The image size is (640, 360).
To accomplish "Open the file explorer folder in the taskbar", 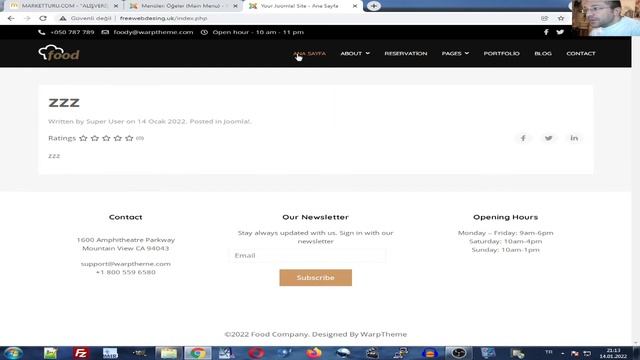I will [x=168, y=353].
